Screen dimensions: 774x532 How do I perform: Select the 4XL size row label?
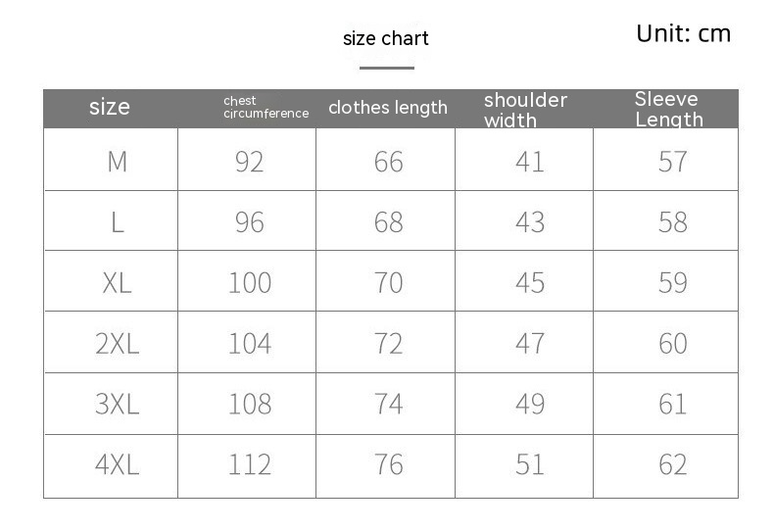117,464
